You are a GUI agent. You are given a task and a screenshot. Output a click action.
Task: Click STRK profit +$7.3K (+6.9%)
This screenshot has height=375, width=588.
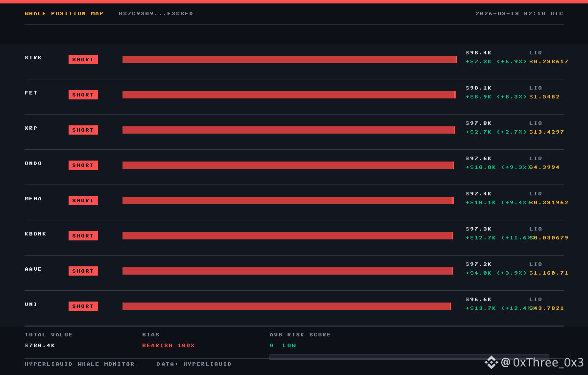[496, 62]
